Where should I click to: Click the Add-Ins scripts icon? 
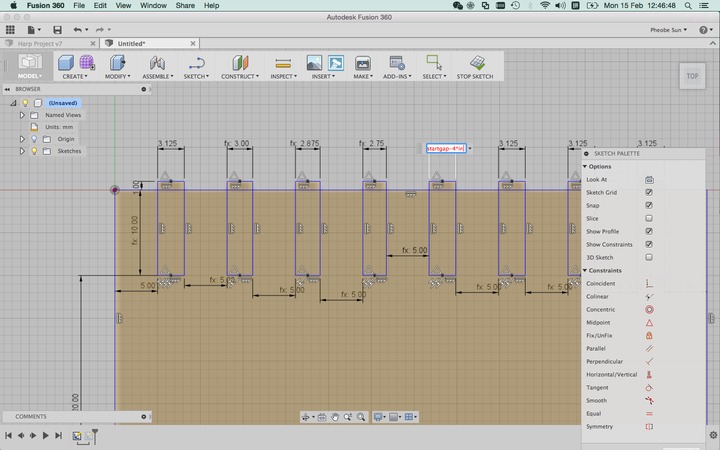point(397,62)
